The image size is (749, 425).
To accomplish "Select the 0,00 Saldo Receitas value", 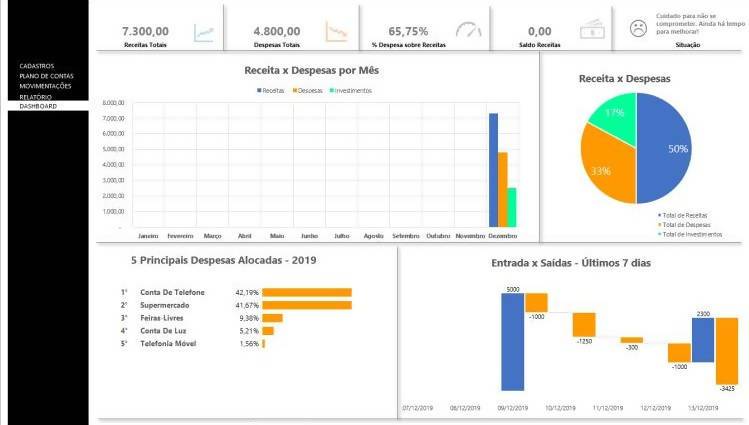I will (x=540, y=32).
